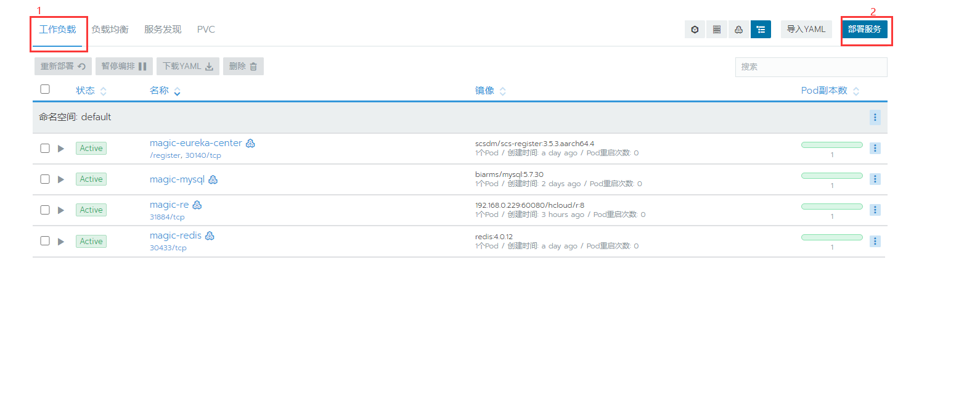This screenshot has height=397, width=980.
Task: Switch to the list view icon
Action: [717, 30]
